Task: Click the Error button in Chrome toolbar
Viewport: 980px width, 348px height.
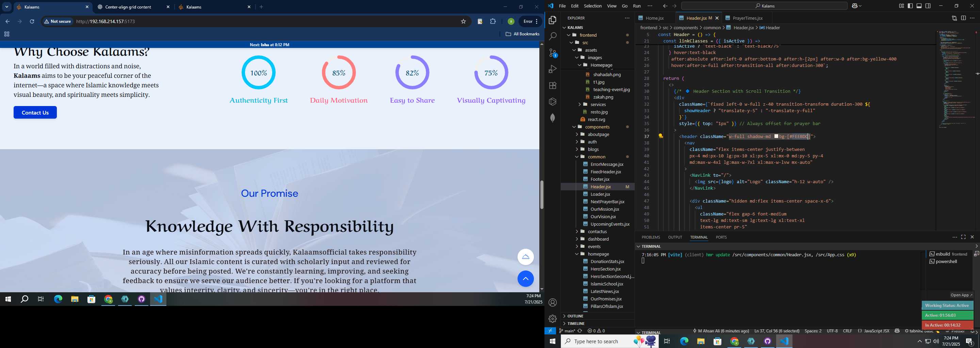Action: pyautogui.click(x=530, y=22)
